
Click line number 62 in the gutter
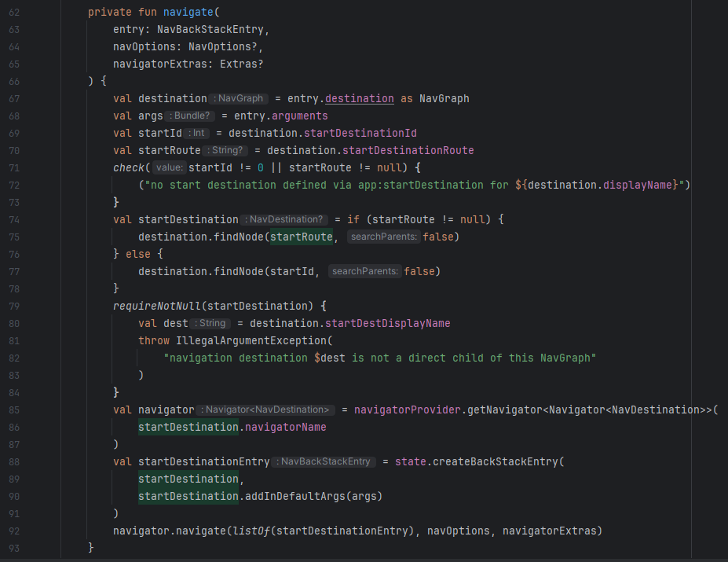(x=14, y=12)
